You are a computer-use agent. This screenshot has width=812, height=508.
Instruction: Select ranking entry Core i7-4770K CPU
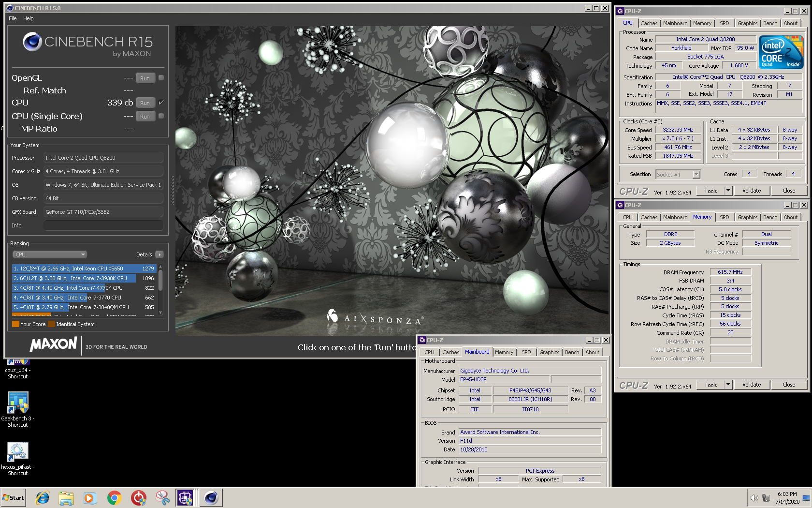[84, 288]
